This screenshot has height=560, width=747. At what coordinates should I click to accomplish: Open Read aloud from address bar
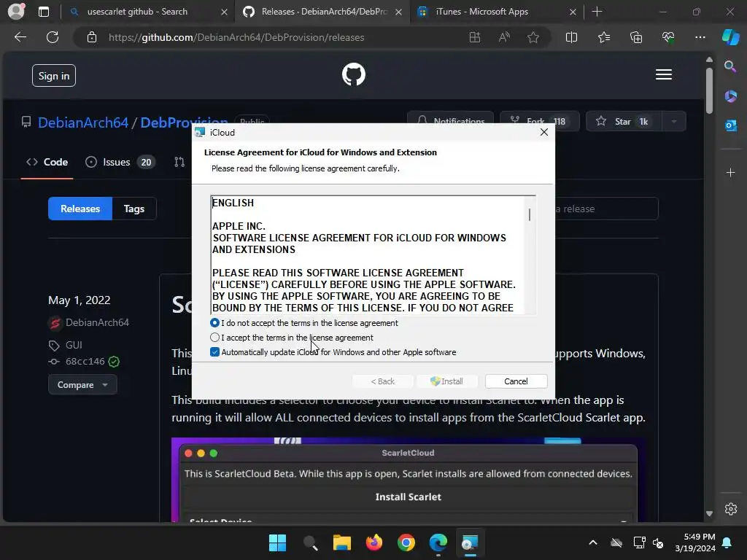(x=504, y=37)
